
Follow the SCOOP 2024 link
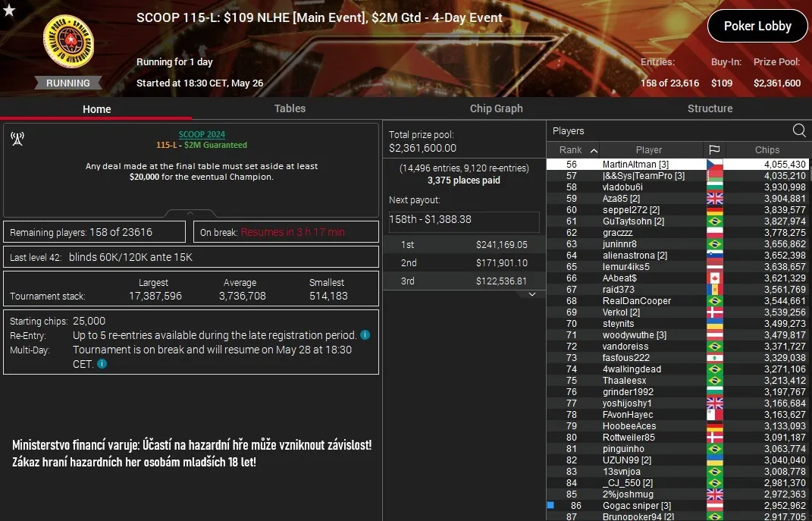(x=202, y=134)
